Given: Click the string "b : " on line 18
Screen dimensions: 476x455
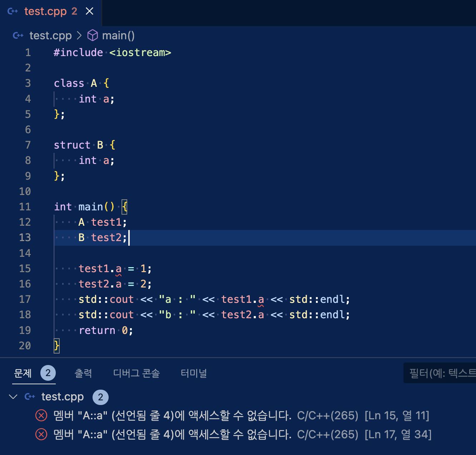Looking at the screenshot, I should coord(177,315).
